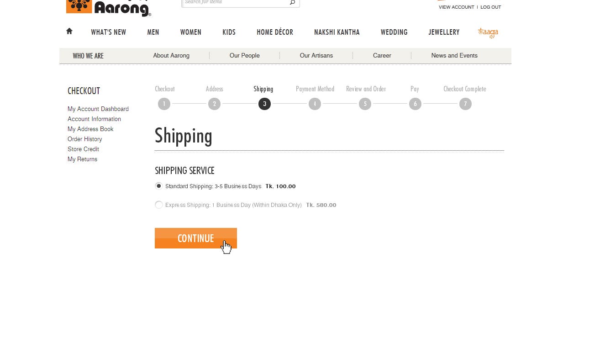Click VIEW ACCOUNT link
This screenshot has height=364, width=605.
(456, 7)
